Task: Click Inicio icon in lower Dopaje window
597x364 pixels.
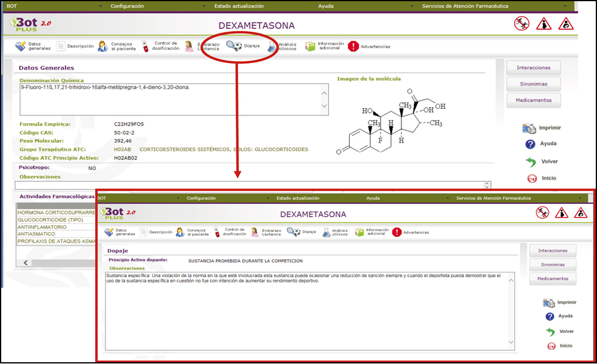Action: (x=551, y=346)
